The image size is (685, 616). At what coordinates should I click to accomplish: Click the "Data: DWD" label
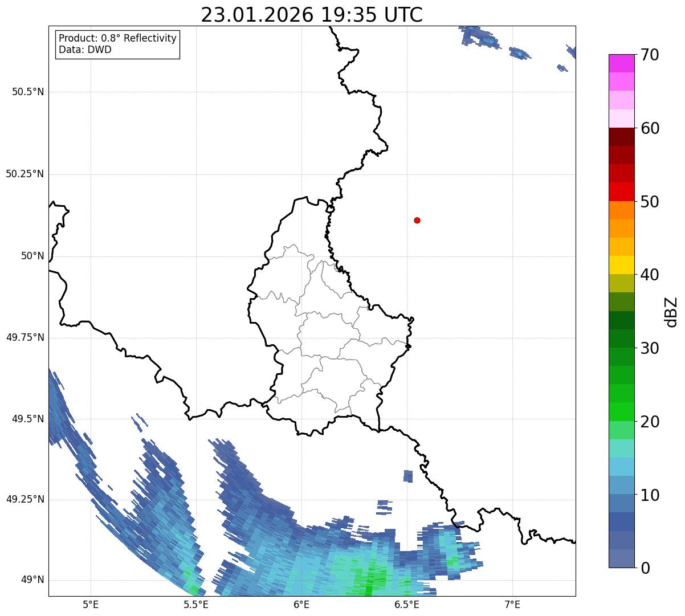(85, 50)
